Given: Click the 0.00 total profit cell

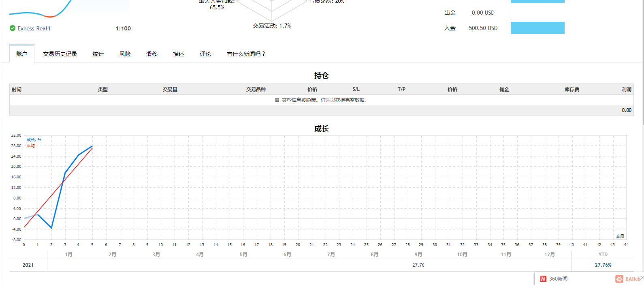Looking at the screenshot, I should [x=627, y=110].
